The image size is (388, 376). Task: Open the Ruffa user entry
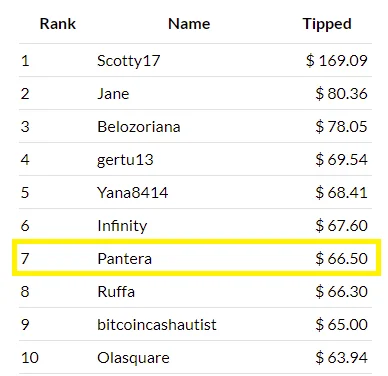[x=116, y=292]
